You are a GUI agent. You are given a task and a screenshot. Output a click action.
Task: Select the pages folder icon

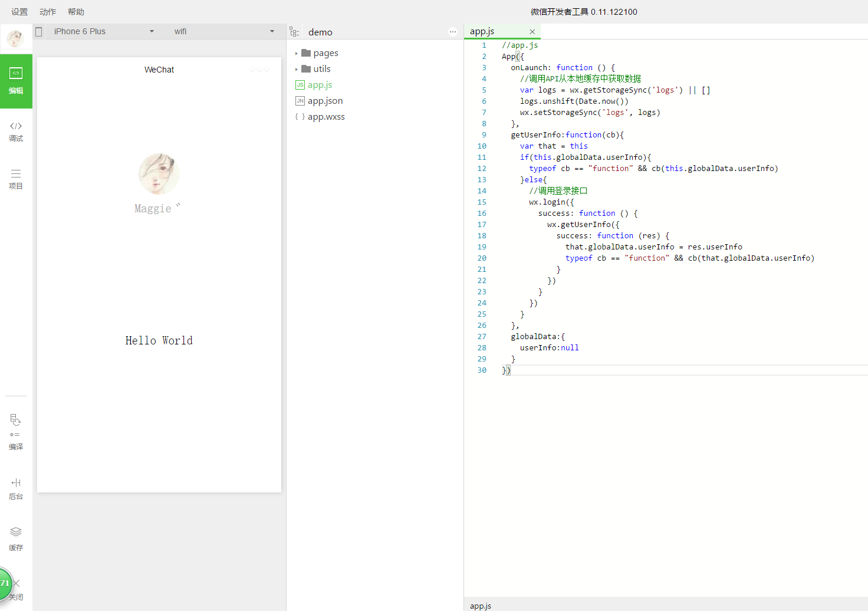pos(306,52)
